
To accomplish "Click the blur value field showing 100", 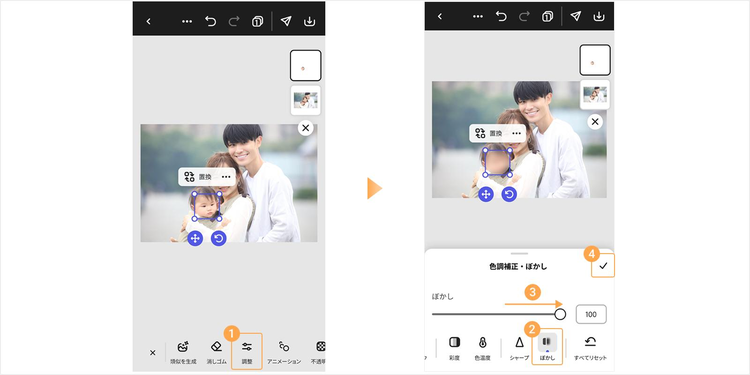I will pyautogui.click(x=591, y=314).
